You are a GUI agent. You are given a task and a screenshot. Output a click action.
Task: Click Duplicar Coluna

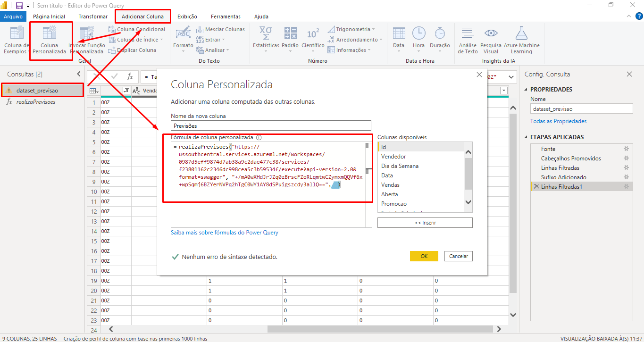pyautogui.click(x=133, y=50)
